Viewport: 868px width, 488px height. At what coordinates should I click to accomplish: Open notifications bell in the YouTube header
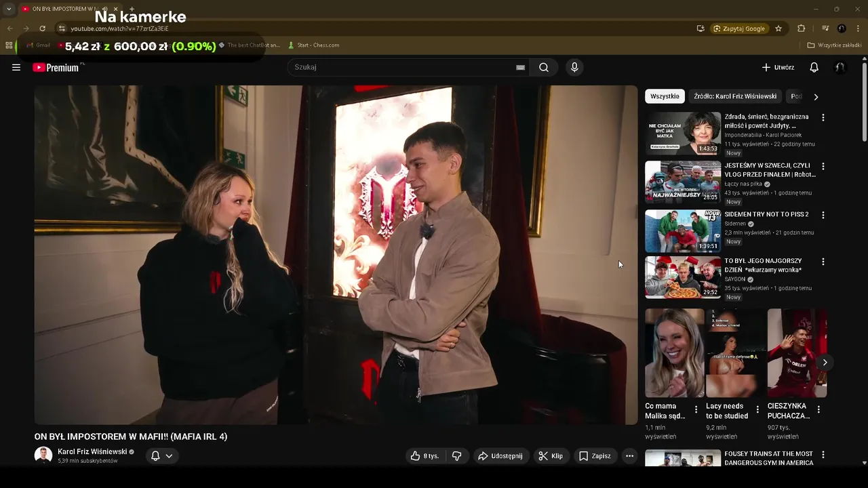(x=814, y=67)
